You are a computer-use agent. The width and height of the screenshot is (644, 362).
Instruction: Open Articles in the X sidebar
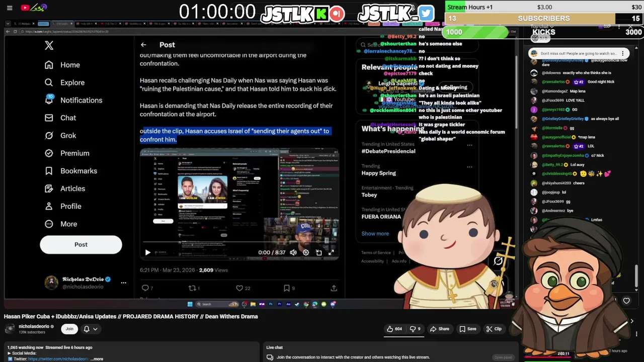pos(65,189)
